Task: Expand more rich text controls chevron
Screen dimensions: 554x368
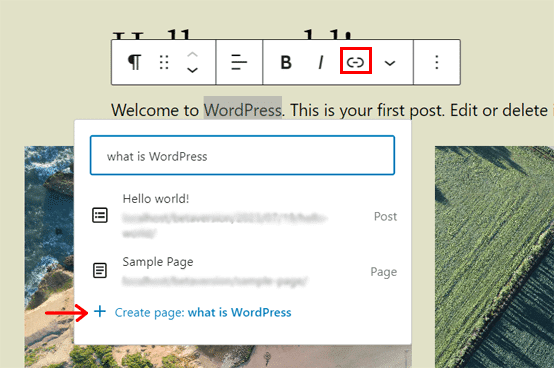Action: (389, 63)
